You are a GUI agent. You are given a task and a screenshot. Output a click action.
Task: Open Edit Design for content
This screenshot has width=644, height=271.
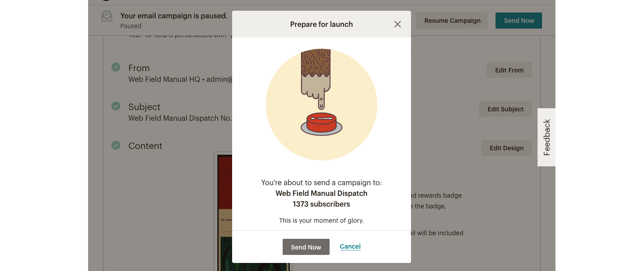tap(506, 148)
